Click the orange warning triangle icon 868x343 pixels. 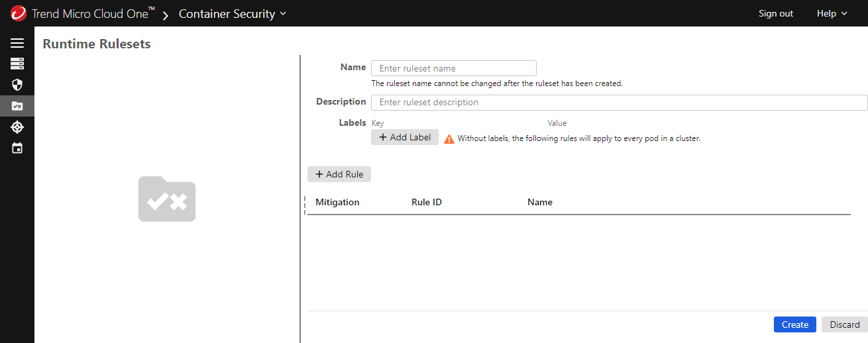449,139
